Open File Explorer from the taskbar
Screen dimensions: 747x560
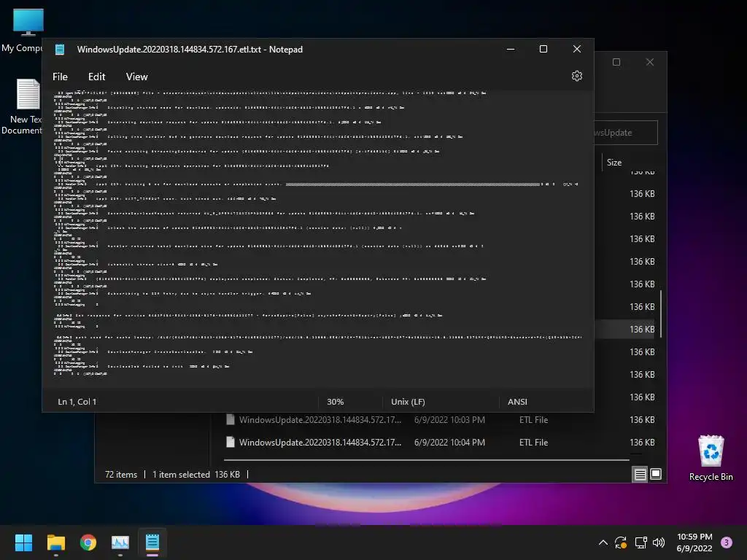tap(55, 542)
